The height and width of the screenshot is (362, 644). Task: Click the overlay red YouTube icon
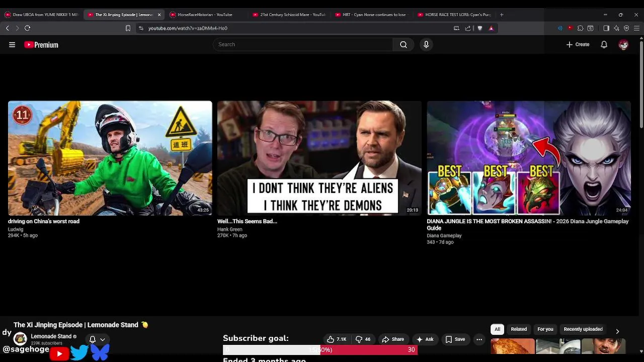(x=59, y=354)
